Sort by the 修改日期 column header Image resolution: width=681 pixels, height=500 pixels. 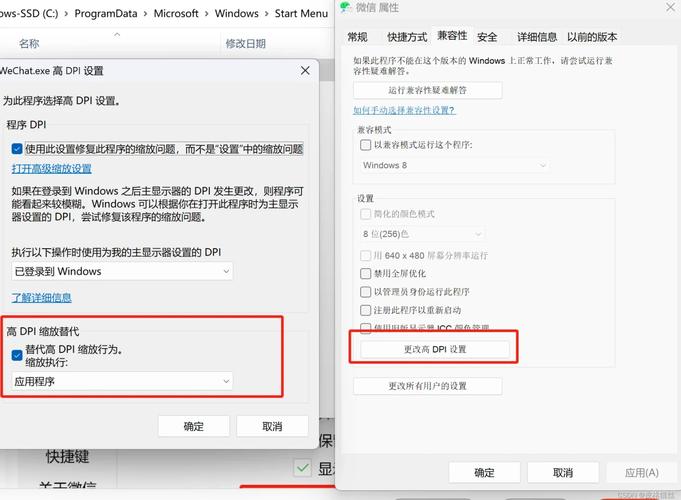245,43
